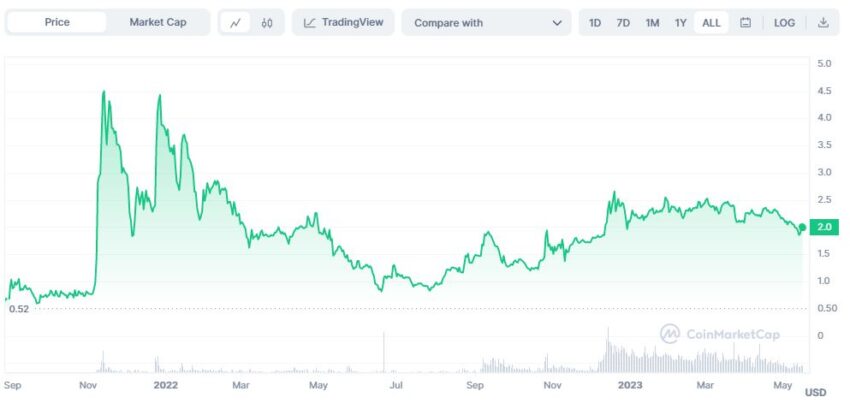The width and height of the screenshot is (850, 409).
Task: Click the green current price dot
Action: tap(802, 228)
